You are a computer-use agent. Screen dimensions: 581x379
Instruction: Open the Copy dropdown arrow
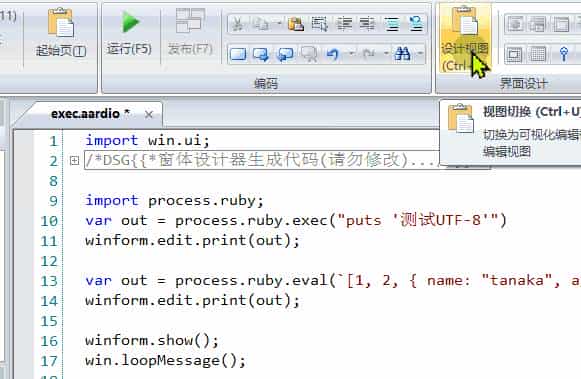click(x=279, y=24)
